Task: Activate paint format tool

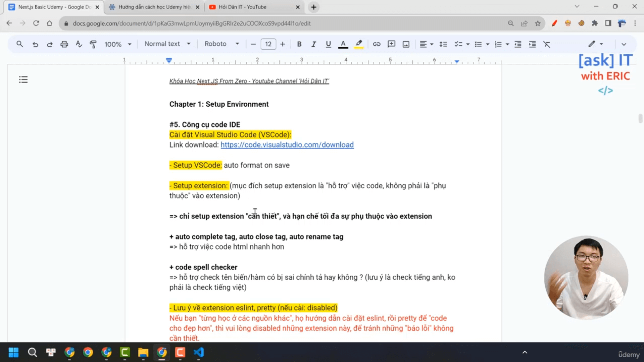Action: pyautogui.click(x=93, y=44)
